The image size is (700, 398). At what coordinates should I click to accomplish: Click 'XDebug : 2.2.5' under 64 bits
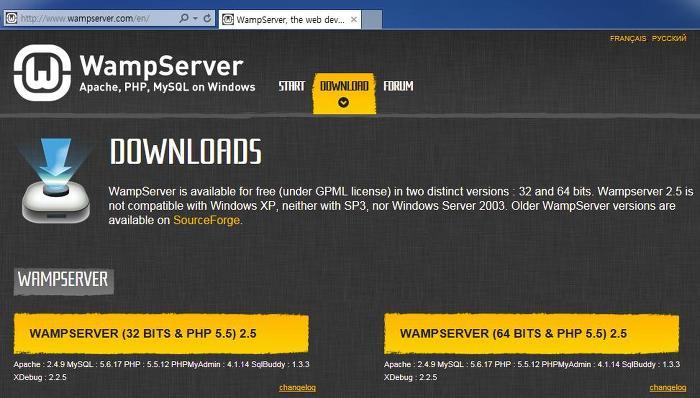pyautogui.click(x=410, y=377)
